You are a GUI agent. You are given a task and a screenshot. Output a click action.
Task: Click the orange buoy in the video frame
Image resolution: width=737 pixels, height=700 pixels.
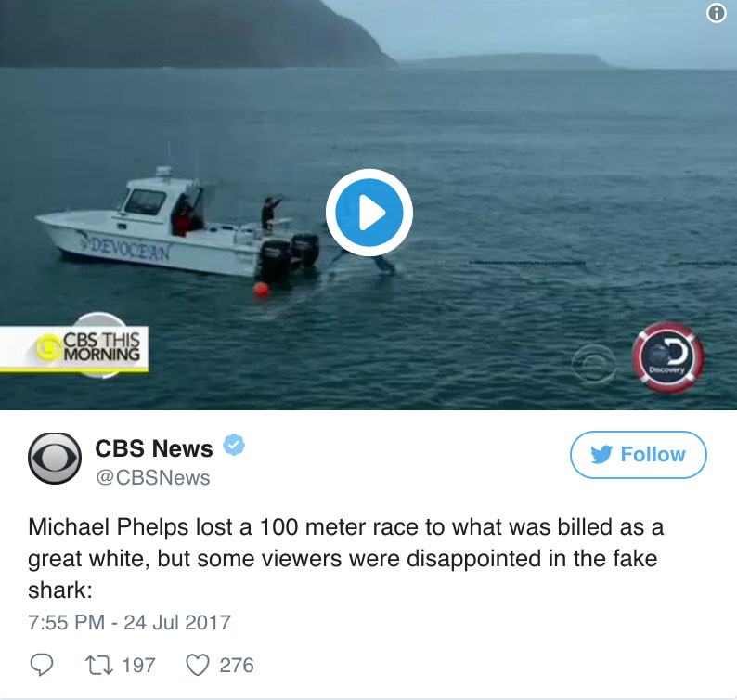tap(262, 289)
